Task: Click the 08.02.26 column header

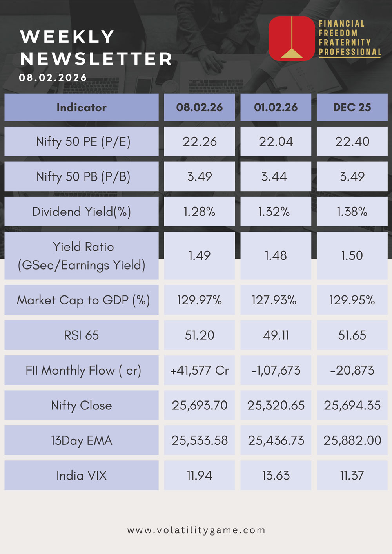Action: coord(200,107)
